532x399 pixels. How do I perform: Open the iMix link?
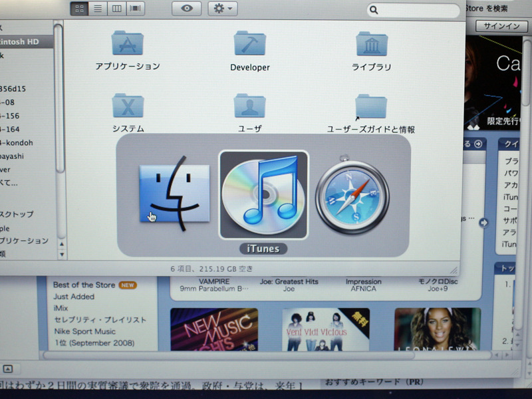pos(61,308)
